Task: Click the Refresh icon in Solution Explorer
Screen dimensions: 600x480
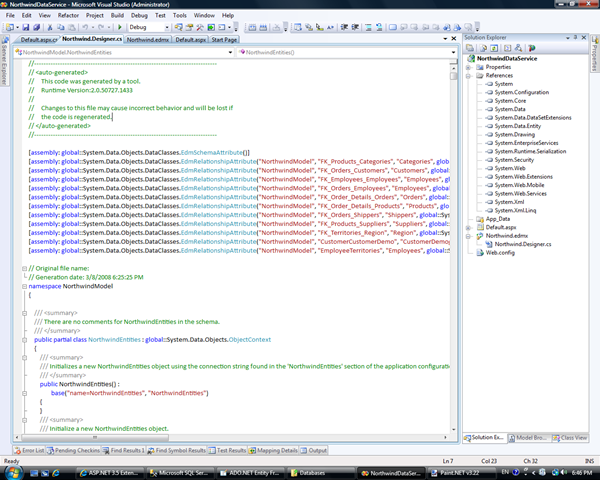Action: click(x=494, y=48)
